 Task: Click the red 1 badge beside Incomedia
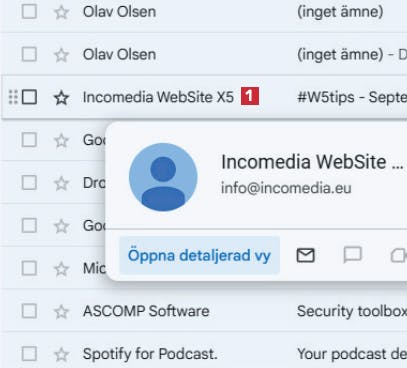[250, 96]
